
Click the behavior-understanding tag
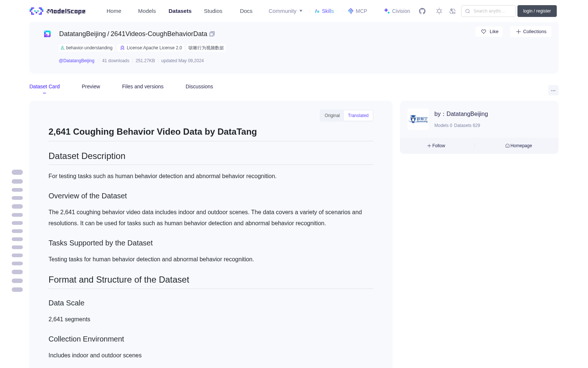pyautogui.click(x=87, y=48)
